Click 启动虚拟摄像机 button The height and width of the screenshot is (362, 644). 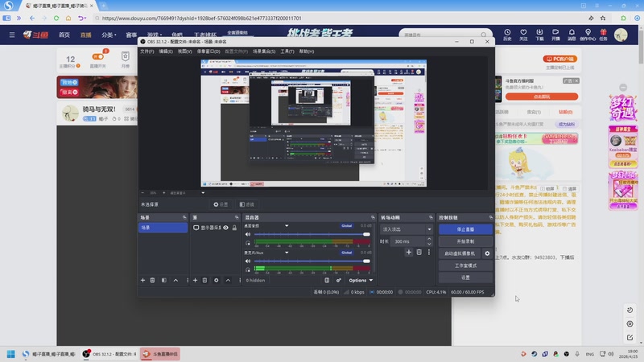click(x=460, y=253)
